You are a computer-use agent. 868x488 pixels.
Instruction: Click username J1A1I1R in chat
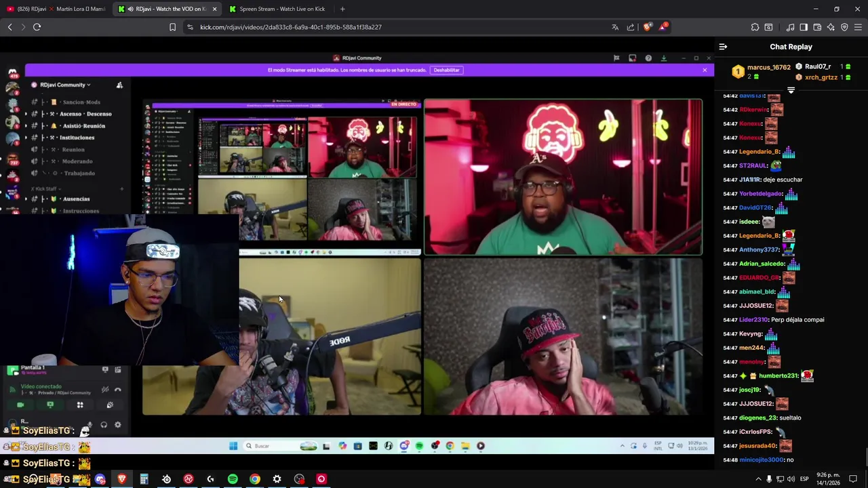click(749, 180)
